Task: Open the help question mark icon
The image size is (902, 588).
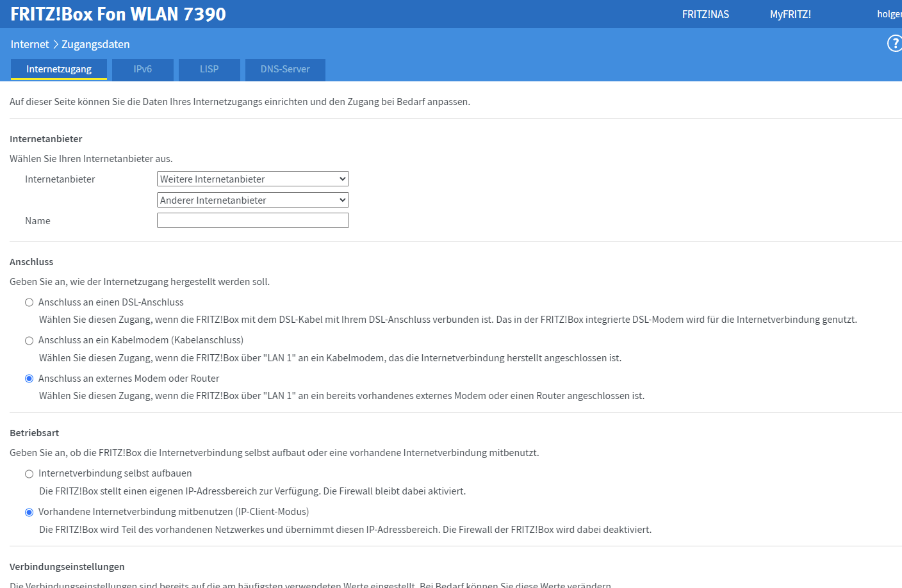Action: 894,44
